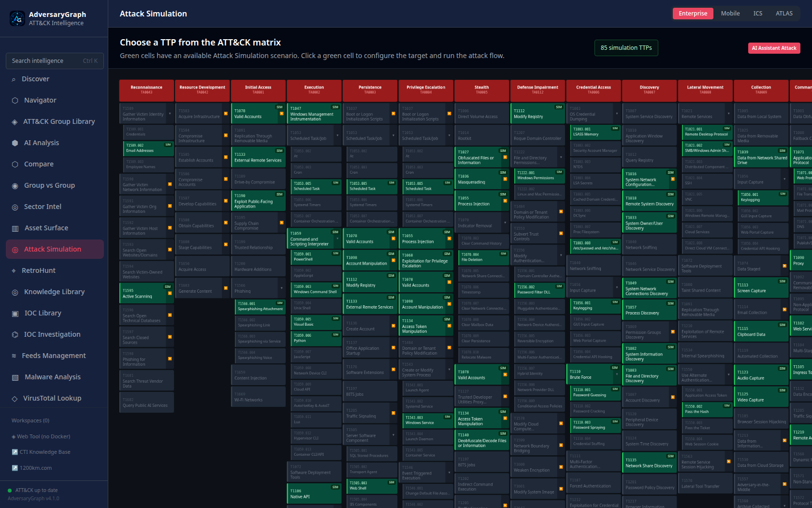Open the CTI Knowledge Base link
The height and width of the screenshot is (508, 812).
coord(41,452)
